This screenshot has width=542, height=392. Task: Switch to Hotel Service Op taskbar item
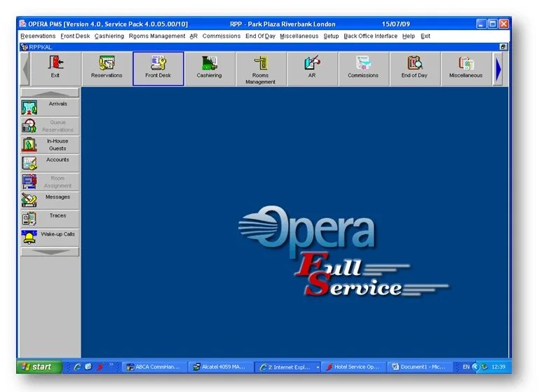tap(353, 367)
